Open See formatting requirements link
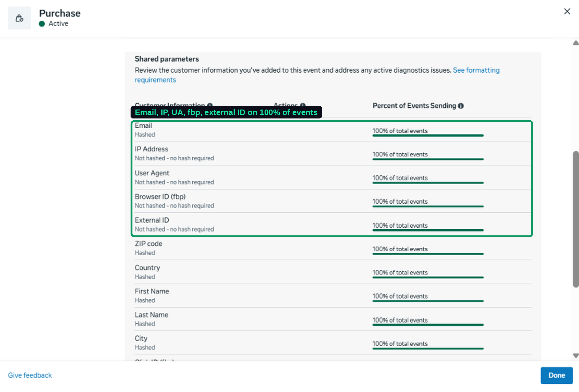The image size is (579, 392). (317, 75)
